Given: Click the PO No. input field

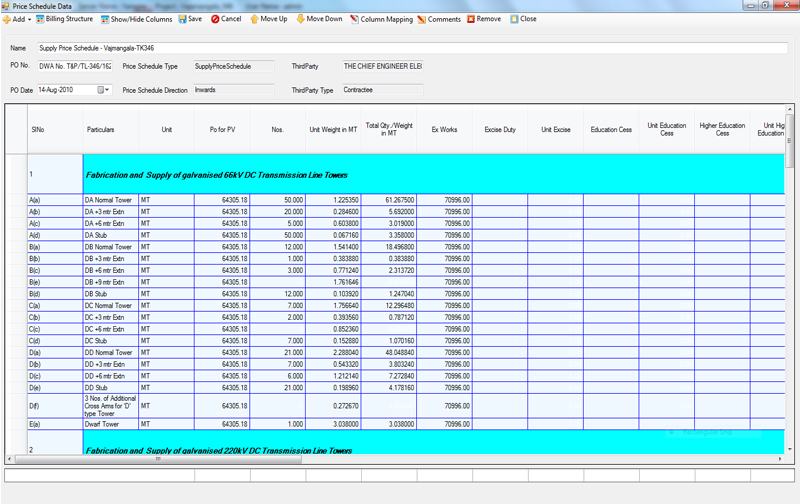Looking at the screenshot, I should [x=75, y=66].
